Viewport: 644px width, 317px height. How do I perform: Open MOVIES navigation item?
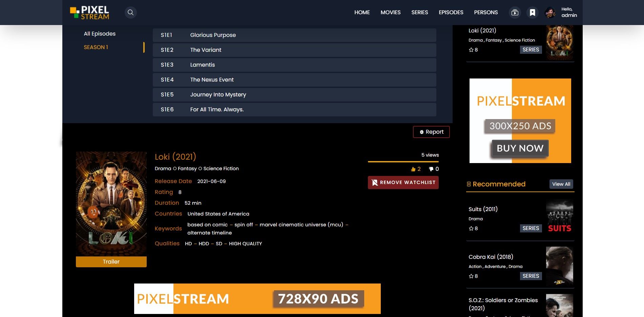[x=391, y=13]
